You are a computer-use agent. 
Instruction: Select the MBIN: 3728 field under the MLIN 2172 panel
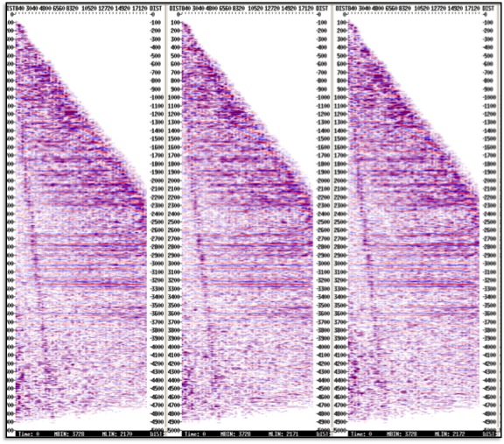[x=402, y=434]
